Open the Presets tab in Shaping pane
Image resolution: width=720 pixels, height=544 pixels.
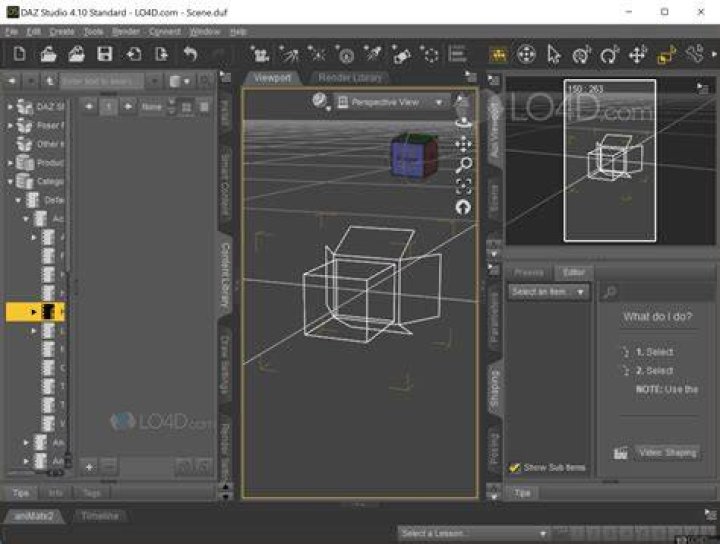tap(529, 272)
